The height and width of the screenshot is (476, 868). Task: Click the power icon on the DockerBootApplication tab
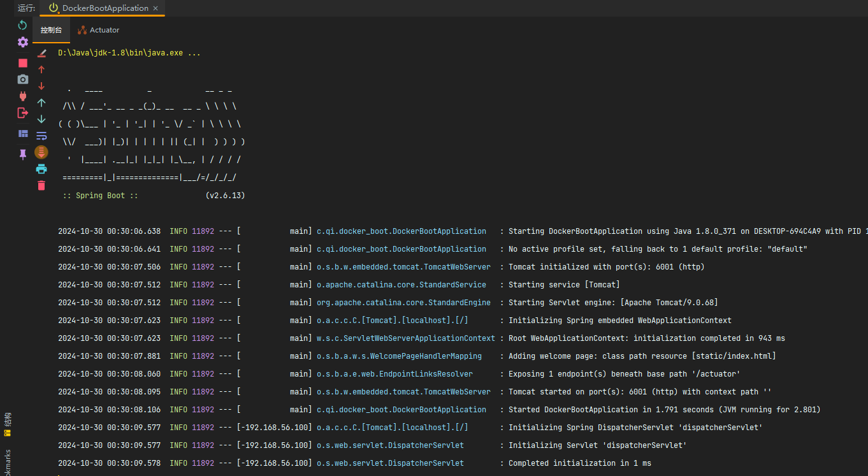(x=54, y=8)
